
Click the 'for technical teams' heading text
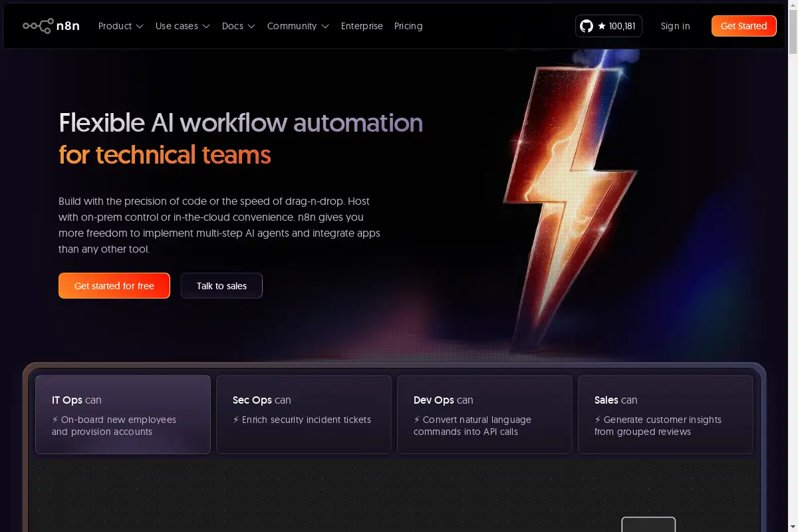pyautogui.click(x=165, y=155)
